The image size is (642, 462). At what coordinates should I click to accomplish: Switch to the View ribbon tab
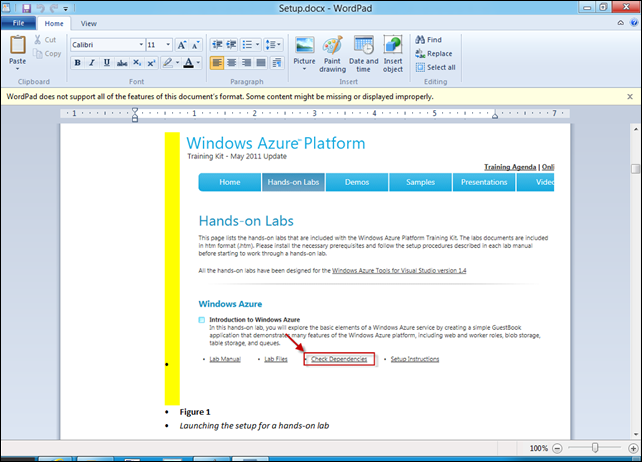pyautogui.click(x=89, y=24)
